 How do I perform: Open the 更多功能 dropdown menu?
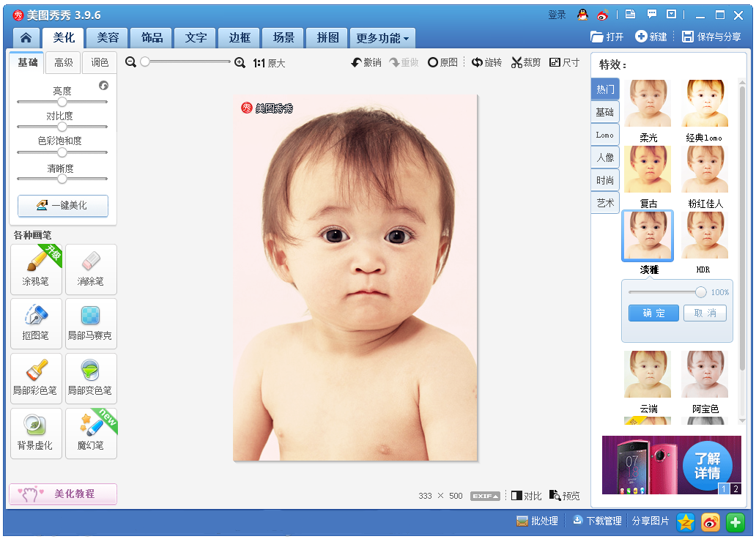click(382, 38)
